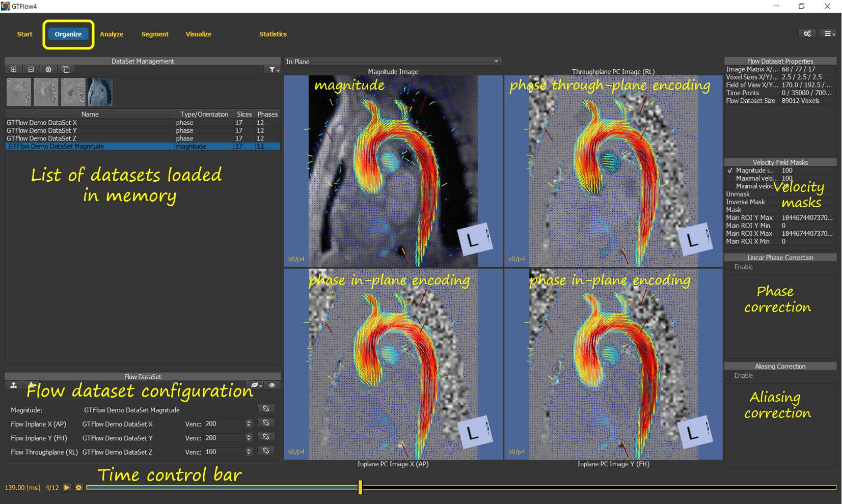Enable Aliasing Correction checkbox
842x504 pixels.
729,376
